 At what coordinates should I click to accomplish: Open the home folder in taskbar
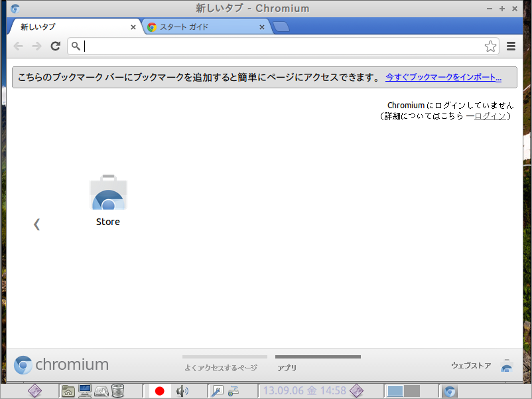point(68,391)
